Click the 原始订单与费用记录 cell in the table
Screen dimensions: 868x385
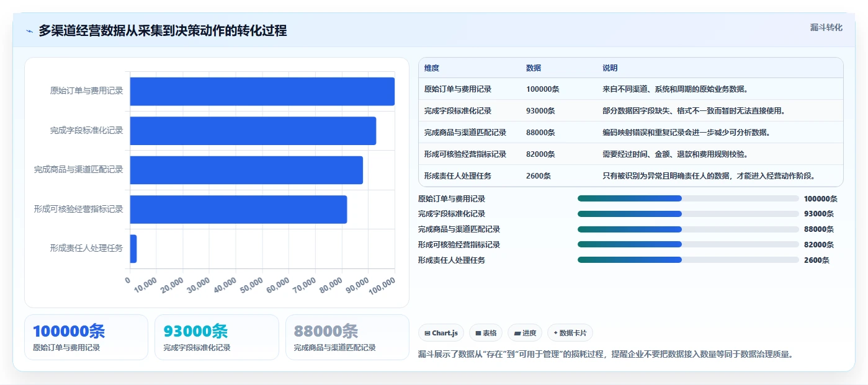point(458,89)
